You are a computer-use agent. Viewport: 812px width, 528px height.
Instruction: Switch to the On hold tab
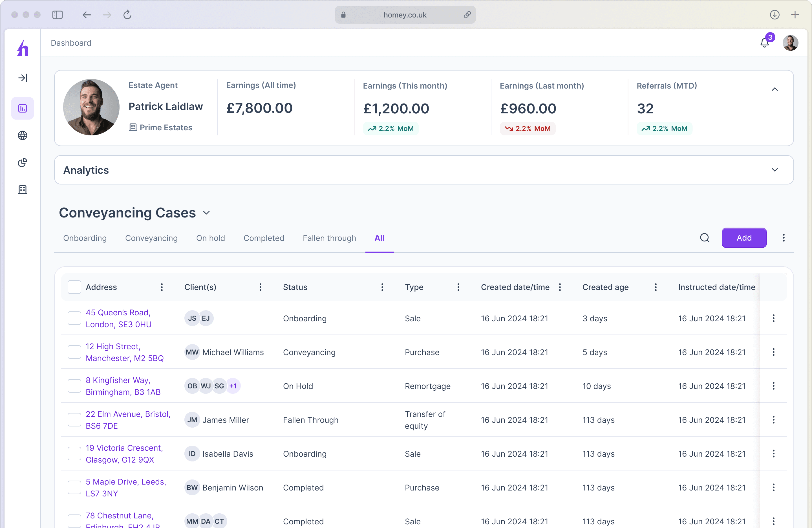click(211, 238)
